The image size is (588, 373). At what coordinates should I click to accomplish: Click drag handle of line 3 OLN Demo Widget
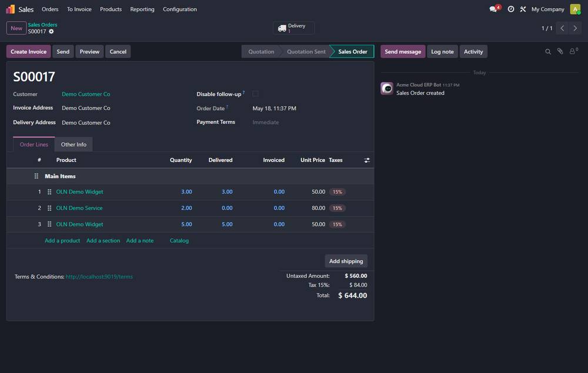click(49, 224)
